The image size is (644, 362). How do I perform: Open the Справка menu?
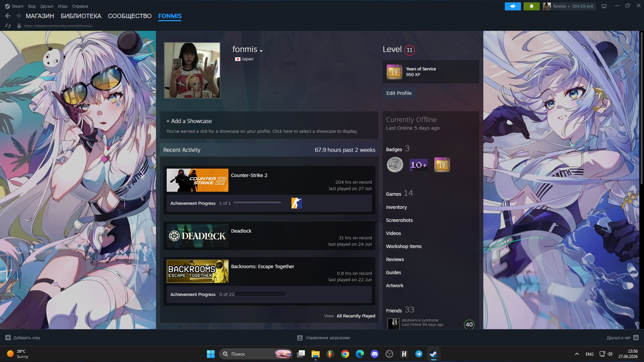coord(80,6)
